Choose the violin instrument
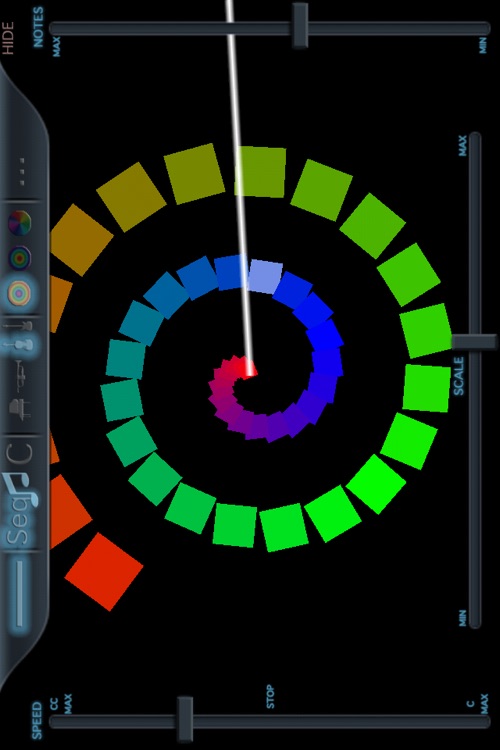500x750 pixels. coord(19,345)
